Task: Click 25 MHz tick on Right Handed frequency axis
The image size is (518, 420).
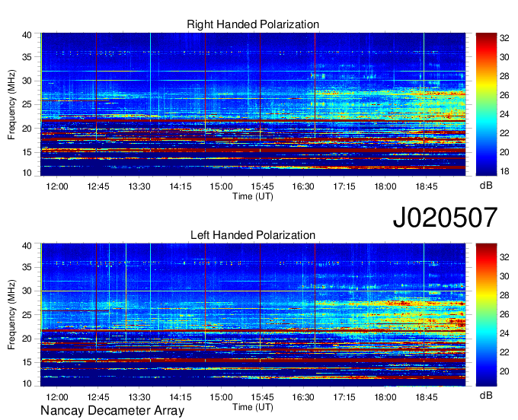Action: click(27, 104)
